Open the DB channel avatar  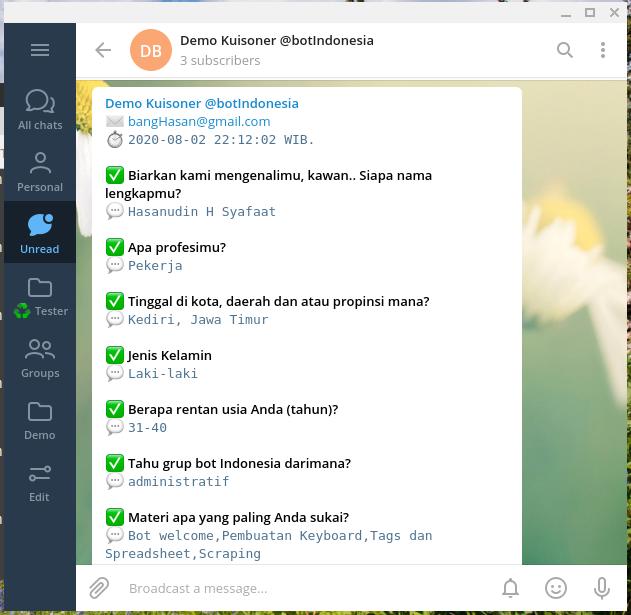151,50
